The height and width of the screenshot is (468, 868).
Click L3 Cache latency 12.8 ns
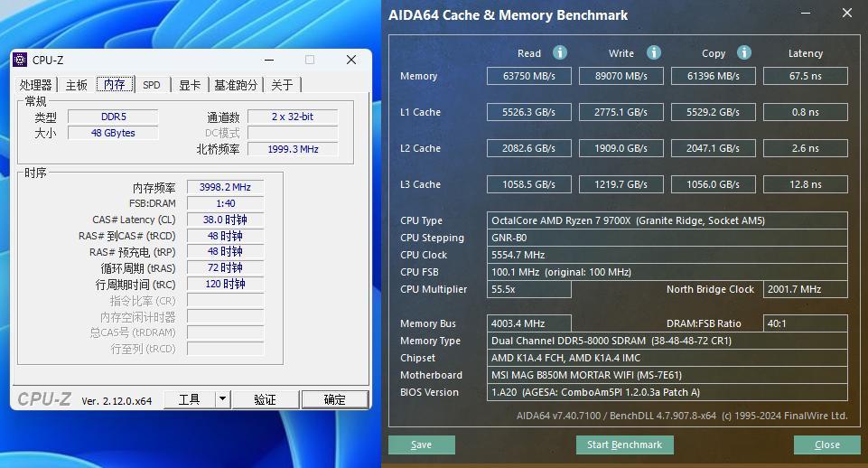(806, 184)
